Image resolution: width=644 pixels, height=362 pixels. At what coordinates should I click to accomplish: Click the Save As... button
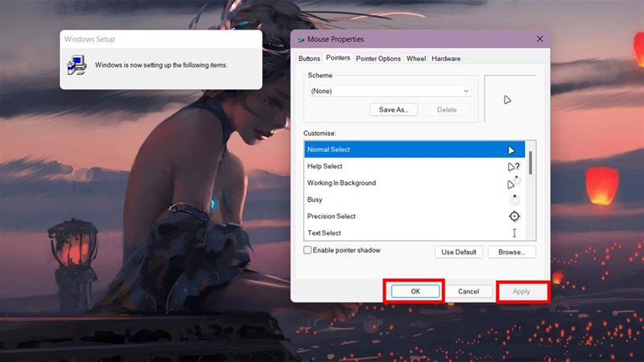(x=394, y=109)
